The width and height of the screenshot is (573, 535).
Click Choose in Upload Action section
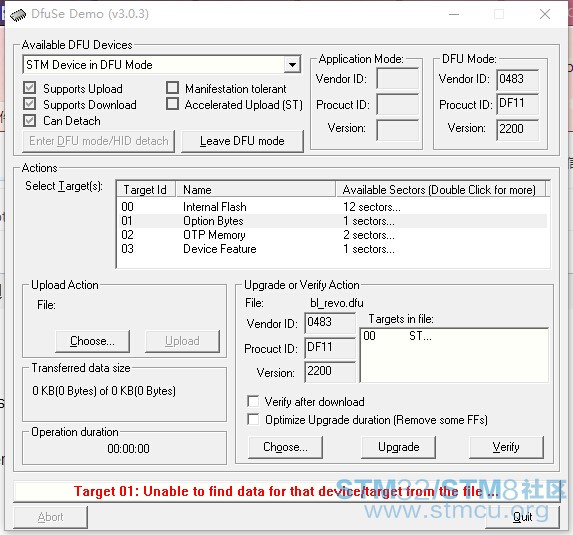[x=92, y=341]
